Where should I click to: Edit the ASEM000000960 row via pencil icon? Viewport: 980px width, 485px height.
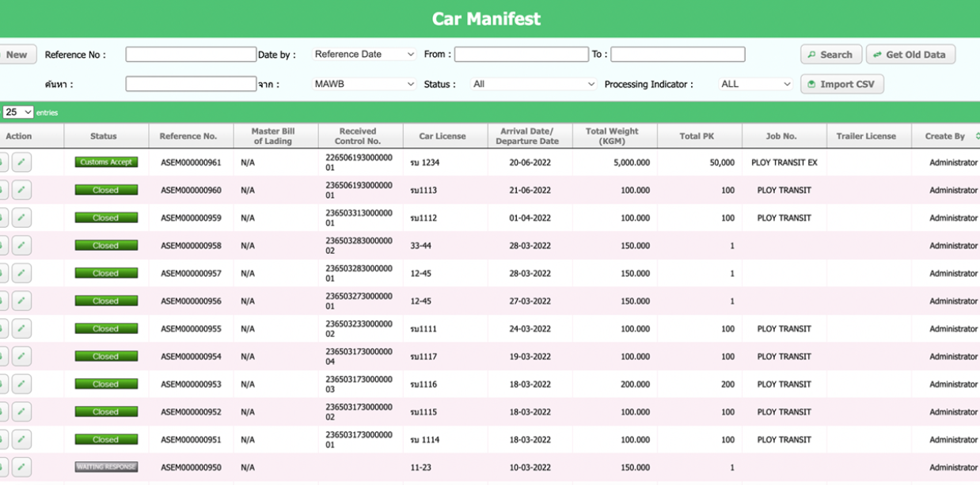21,190
